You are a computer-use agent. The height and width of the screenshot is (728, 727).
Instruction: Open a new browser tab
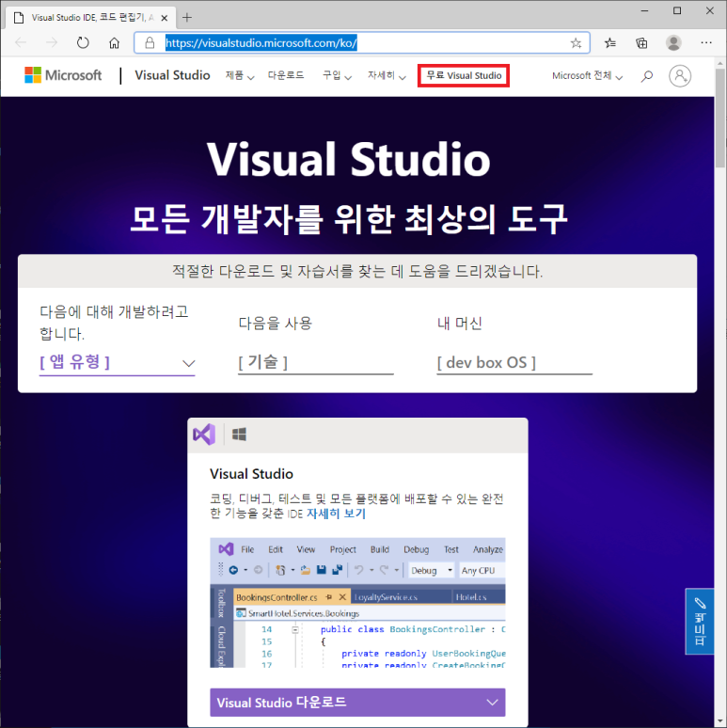(x=187, y=18)
